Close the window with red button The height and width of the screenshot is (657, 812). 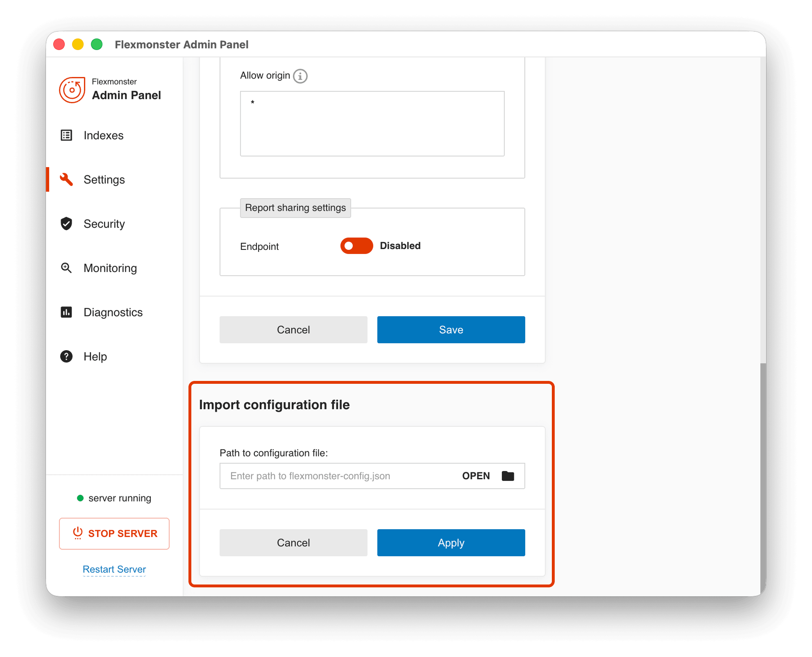tap(59, 44)
